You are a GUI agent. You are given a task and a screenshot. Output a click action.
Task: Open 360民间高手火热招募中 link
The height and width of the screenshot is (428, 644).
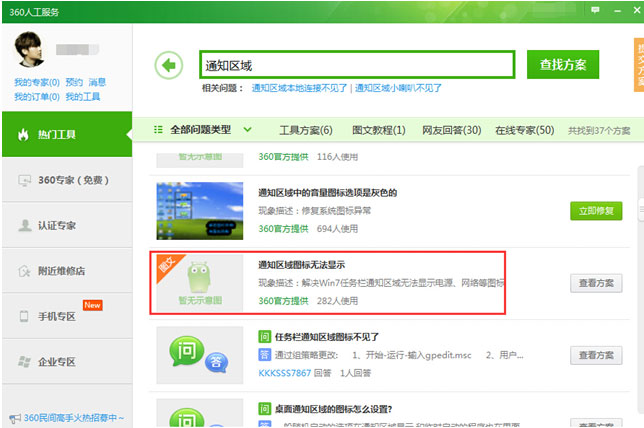[74, 418]
